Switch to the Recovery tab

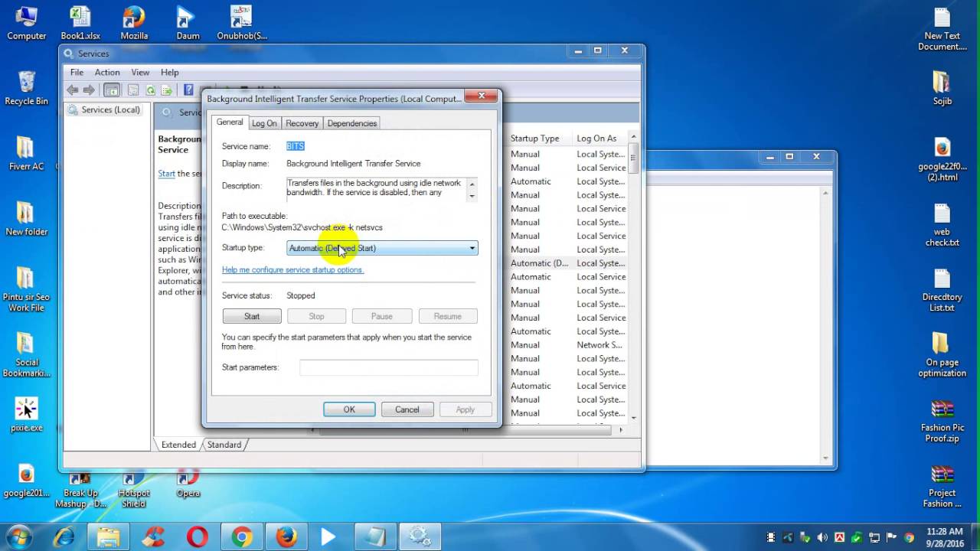pyautogui.click(x=302, y=123)
